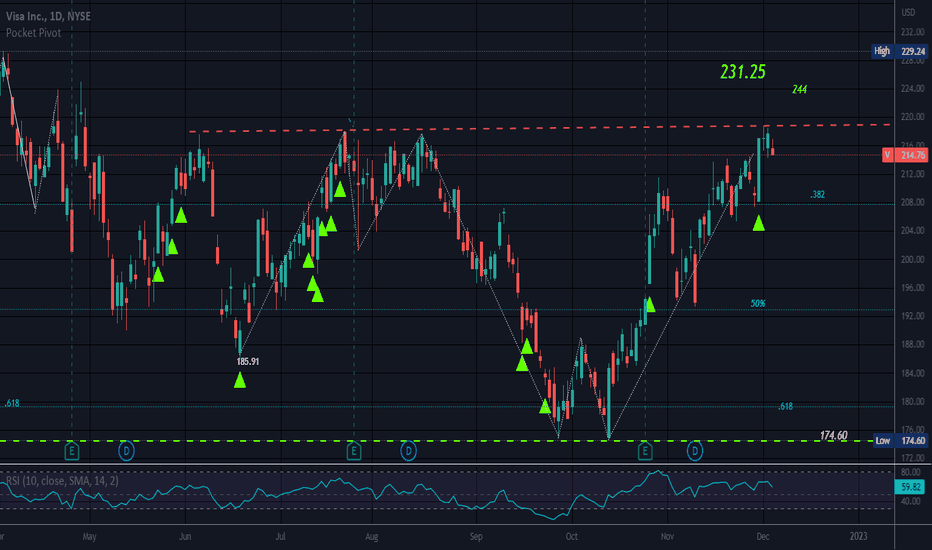Screen dimensions: 932x550
Task: Click the earnings E marker before November
Action: [645, 451]
